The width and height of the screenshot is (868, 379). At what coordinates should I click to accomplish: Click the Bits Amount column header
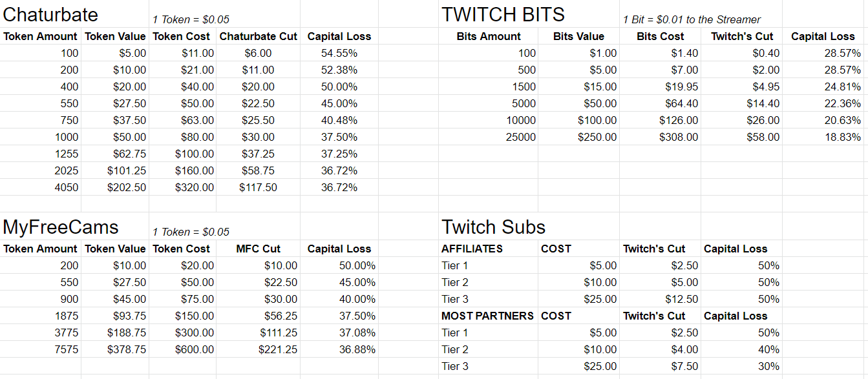[489, 36]
